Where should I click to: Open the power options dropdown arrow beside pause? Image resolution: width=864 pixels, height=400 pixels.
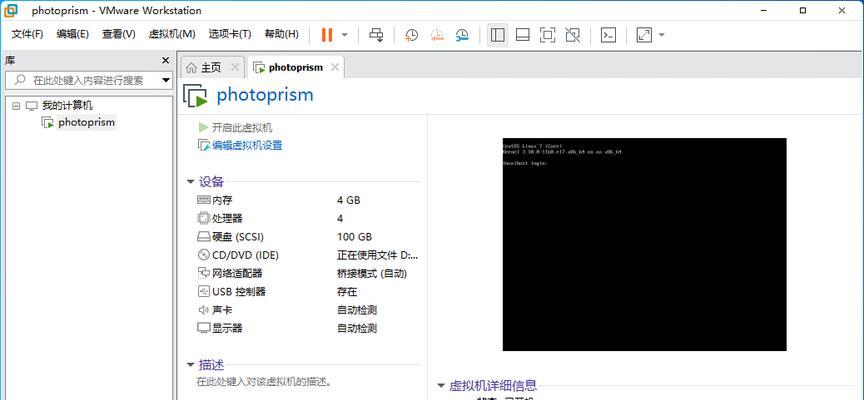(x=345, y=35)
